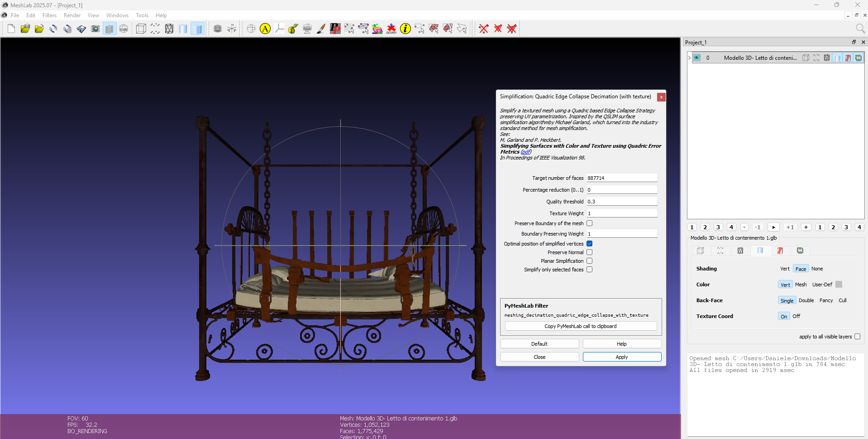Click the Target number of faces field
Viewport: 868px width, 439px height.
pos(622,178)
